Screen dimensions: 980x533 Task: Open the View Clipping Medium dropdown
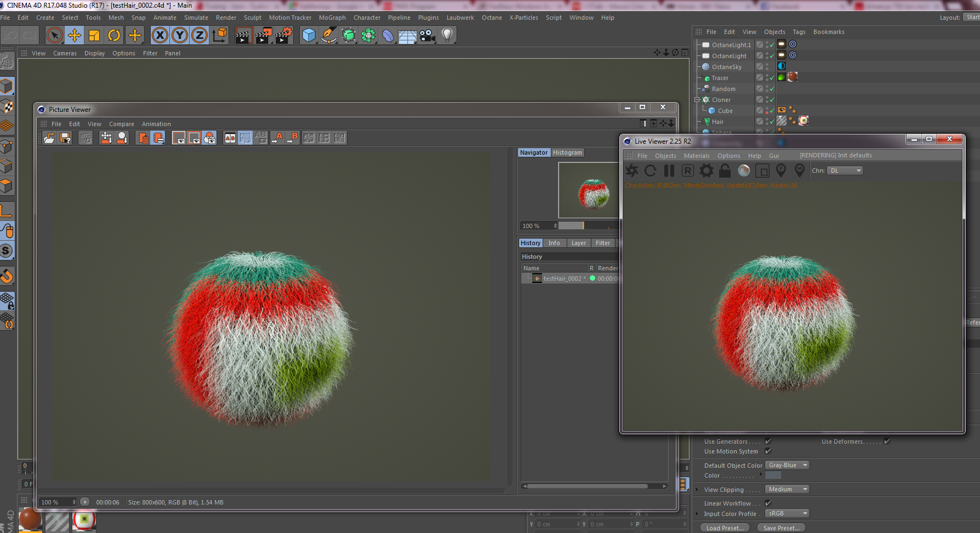tap(788, 489)
